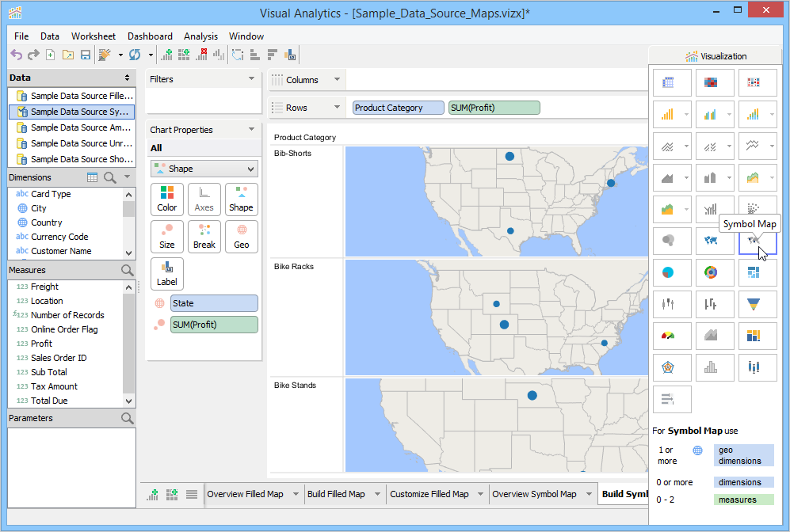Image resolution: width=790 pixels, height=532 pixels.
Task: Open the Size properties card
Action: (167, 236)
